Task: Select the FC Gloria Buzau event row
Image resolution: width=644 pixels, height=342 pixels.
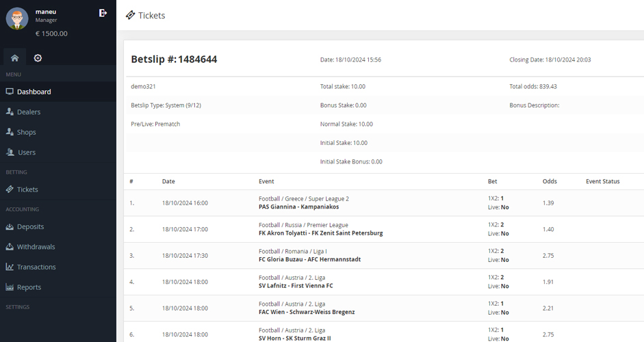Action: (309, 259)
